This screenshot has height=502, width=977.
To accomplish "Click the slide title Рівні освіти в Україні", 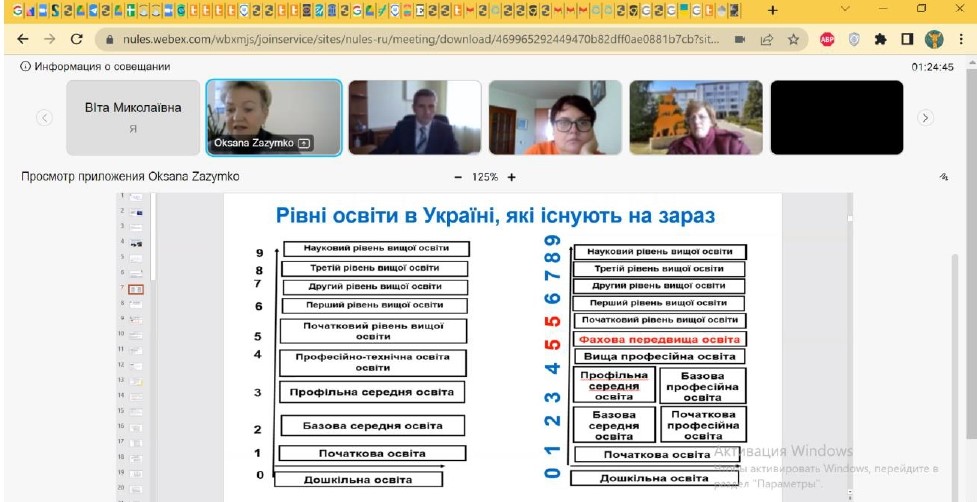I will pyautogui.click(x=495, y=216).
